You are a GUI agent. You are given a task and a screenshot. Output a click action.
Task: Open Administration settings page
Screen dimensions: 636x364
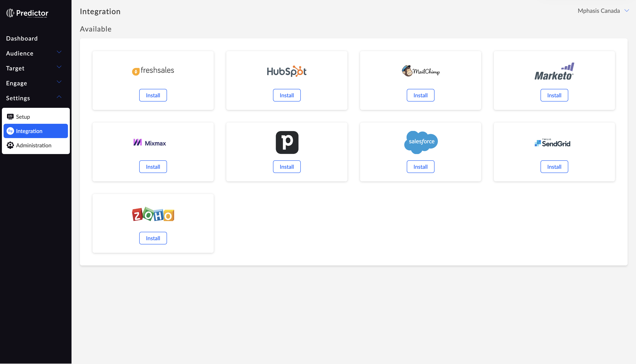coord(33,145)
